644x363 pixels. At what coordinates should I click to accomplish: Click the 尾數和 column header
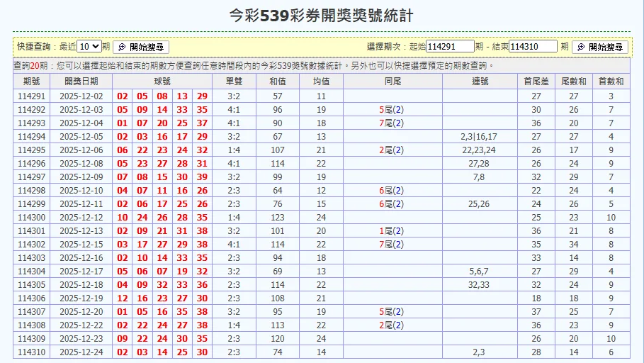pos(573,82)
